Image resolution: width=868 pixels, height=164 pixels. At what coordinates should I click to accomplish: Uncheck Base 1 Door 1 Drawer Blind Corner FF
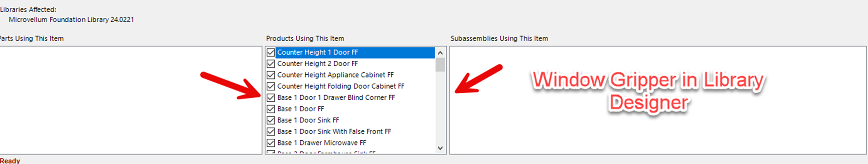271,98
